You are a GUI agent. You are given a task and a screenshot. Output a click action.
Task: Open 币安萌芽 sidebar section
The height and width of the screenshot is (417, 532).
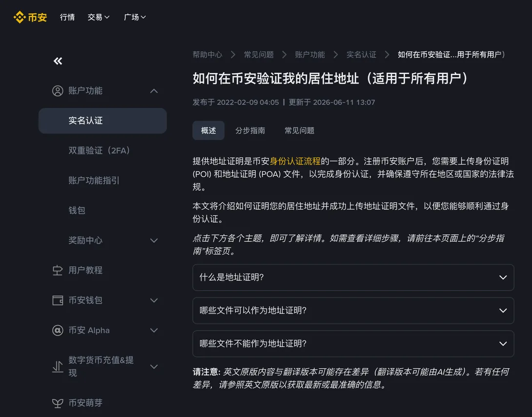(x=85, y=403)
